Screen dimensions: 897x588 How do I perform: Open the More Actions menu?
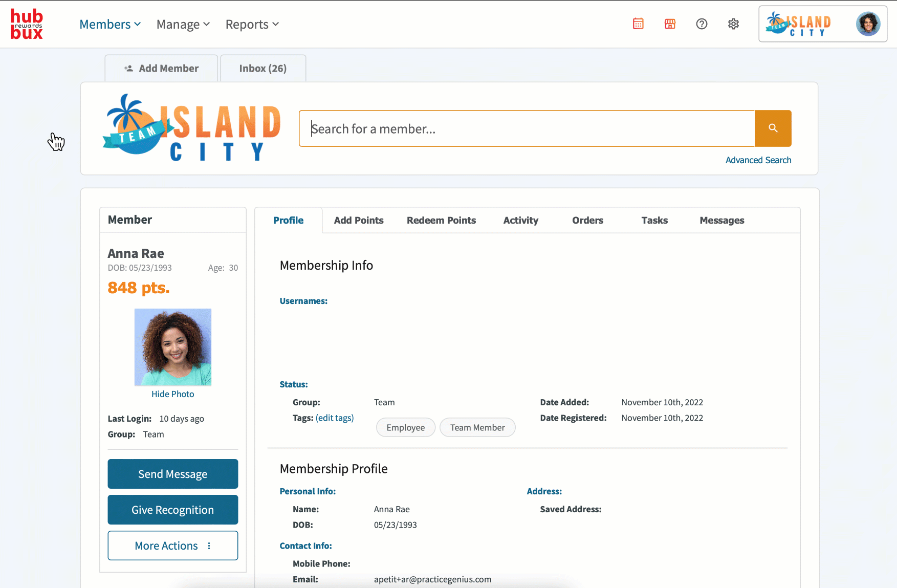point(172,546)
